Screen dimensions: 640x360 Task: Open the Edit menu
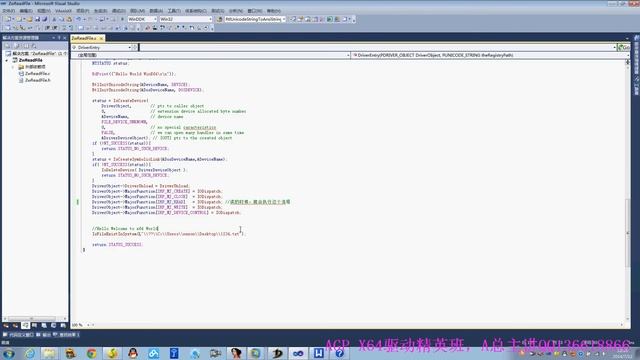point(26,11)
